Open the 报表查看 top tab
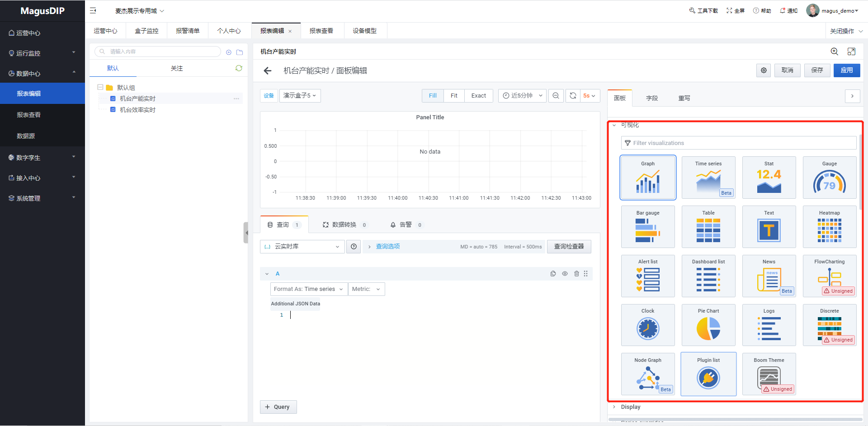 (321, 31)
